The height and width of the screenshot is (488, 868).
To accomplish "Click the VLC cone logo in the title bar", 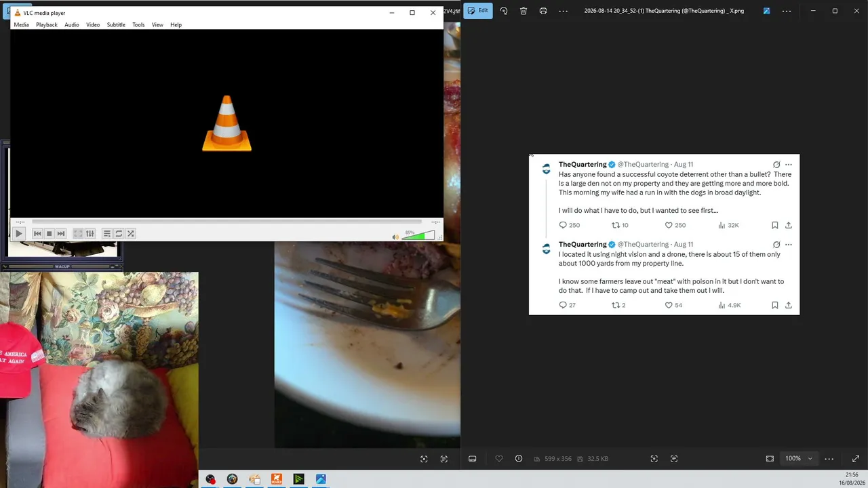I will [x=18, y=13].
